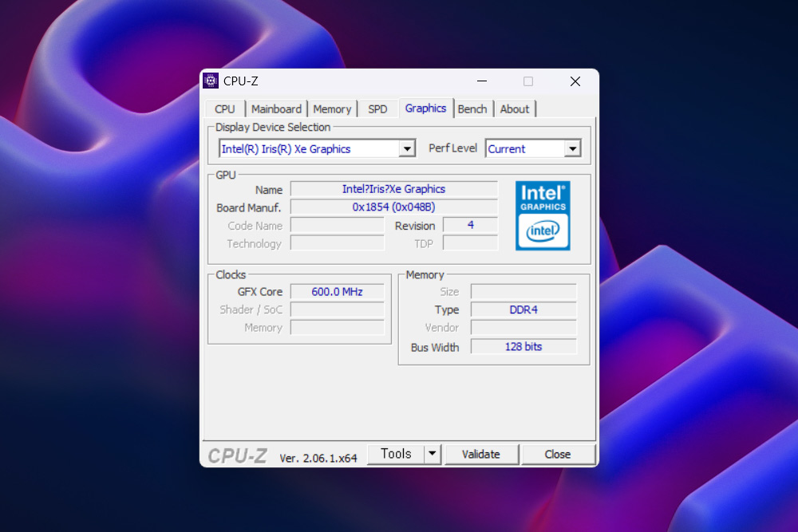
Task: Click the Ver. 2.06.1.x64 version text
Action: [318, 458]
